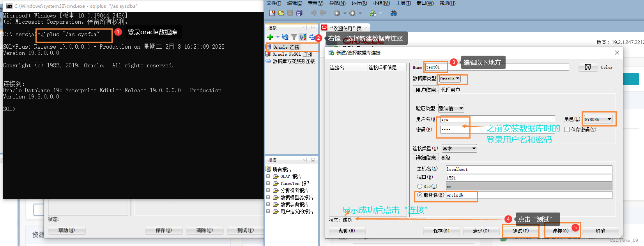Open the 数据库类型 Oracle dropdown
644x246 pixels.
point(450,79)
